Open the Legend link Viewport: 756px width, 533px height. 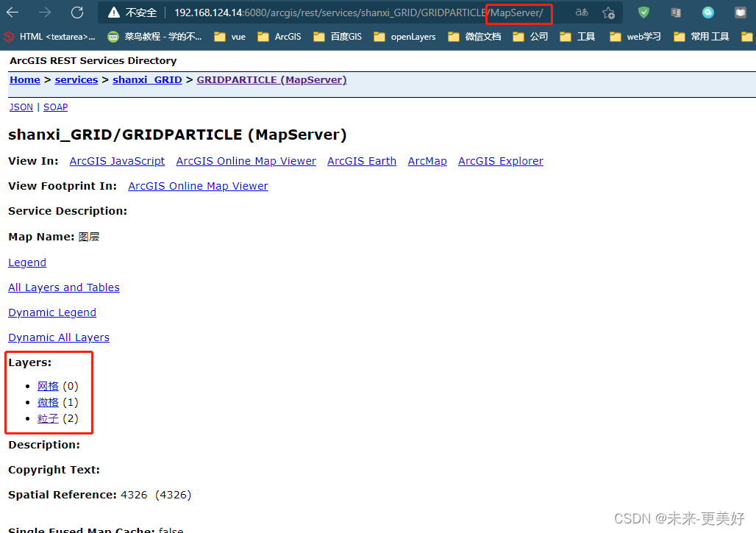27,262
